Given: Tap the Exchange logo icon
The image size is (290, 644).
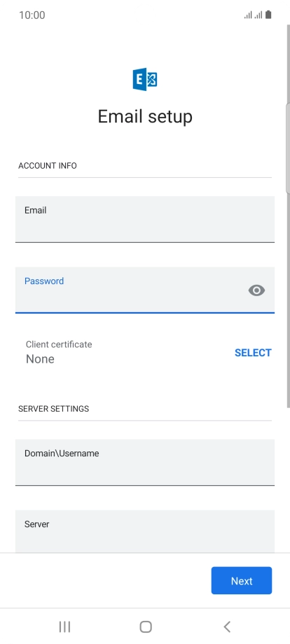Looking at the screenshot, I should pos(145,79).
